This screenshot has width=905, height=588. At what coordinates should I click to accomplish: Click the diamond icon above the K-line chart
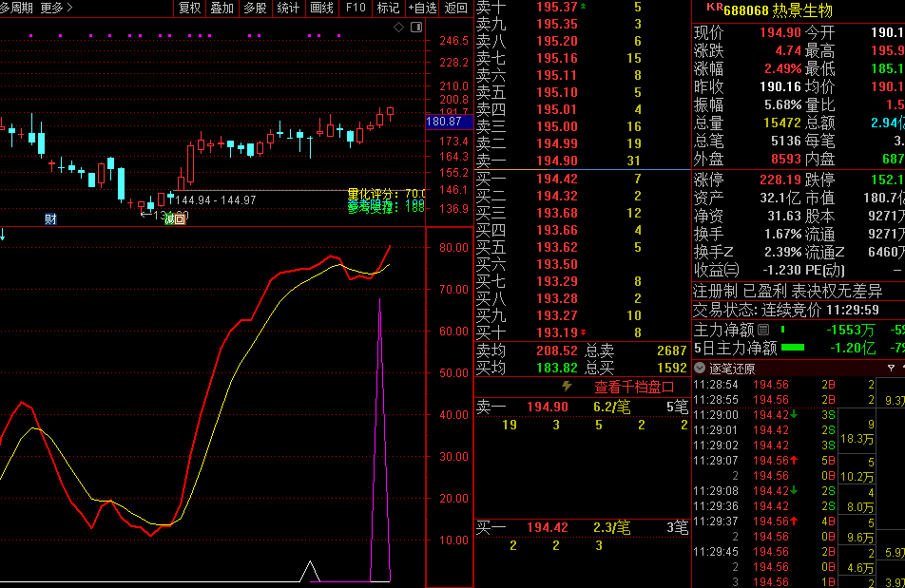click(399, 27)
